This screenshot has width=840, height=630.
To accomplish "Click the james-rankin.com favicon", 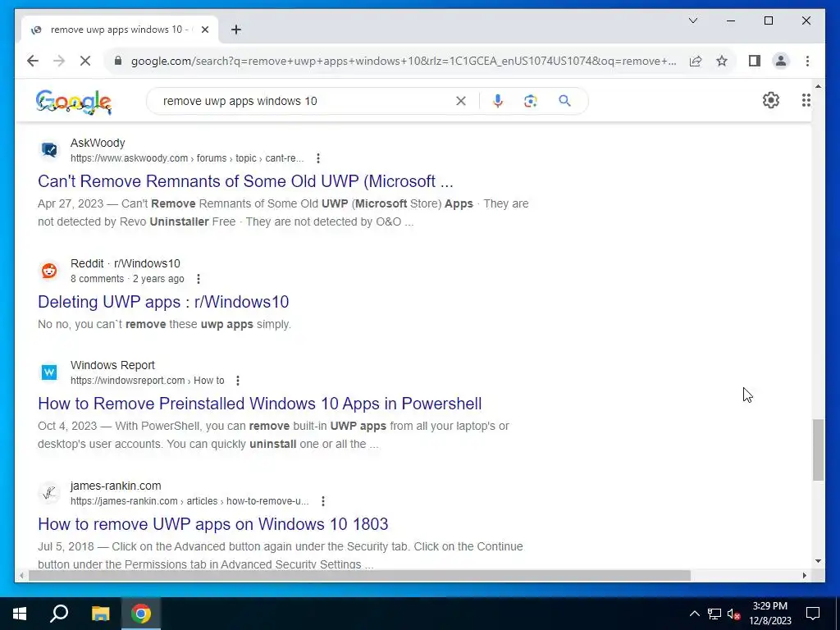I will [x=49, y=493].
